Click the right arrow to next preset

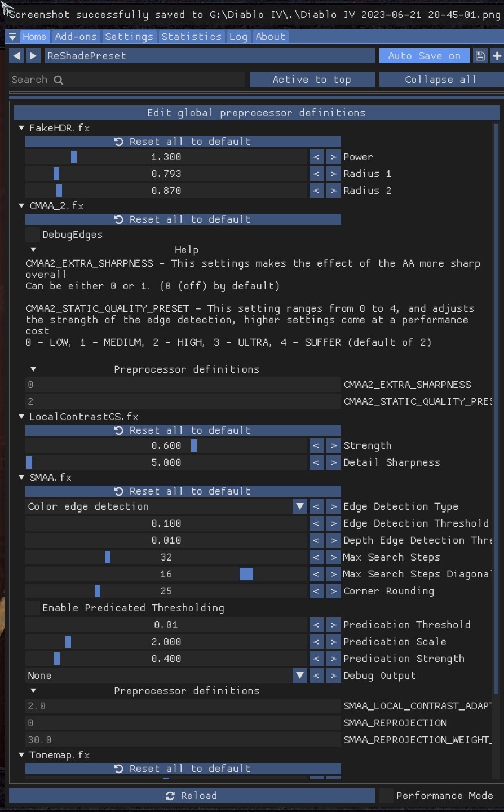pyautogui.click(x=33, y=55)
